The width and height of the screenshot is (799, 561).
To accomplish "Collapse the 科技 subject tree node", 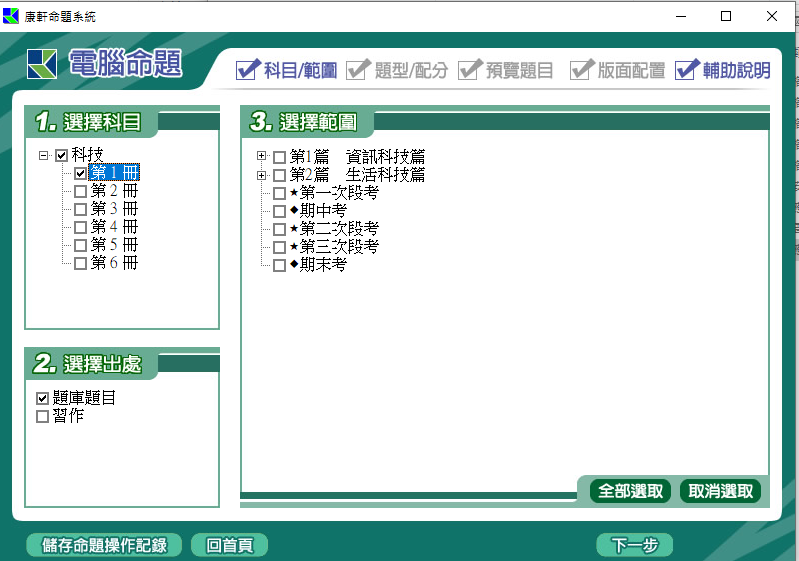I will tap(44, 155).
